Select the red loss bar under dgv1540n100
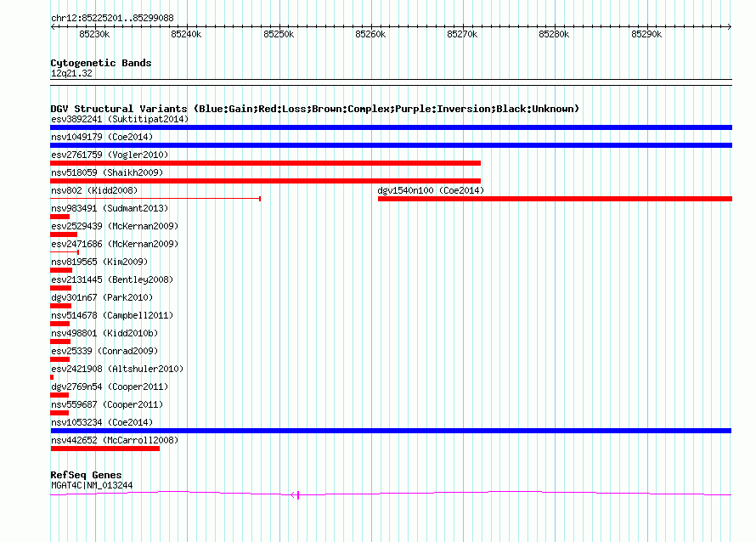This screenshot has width=756, height=542. (555, 199)
